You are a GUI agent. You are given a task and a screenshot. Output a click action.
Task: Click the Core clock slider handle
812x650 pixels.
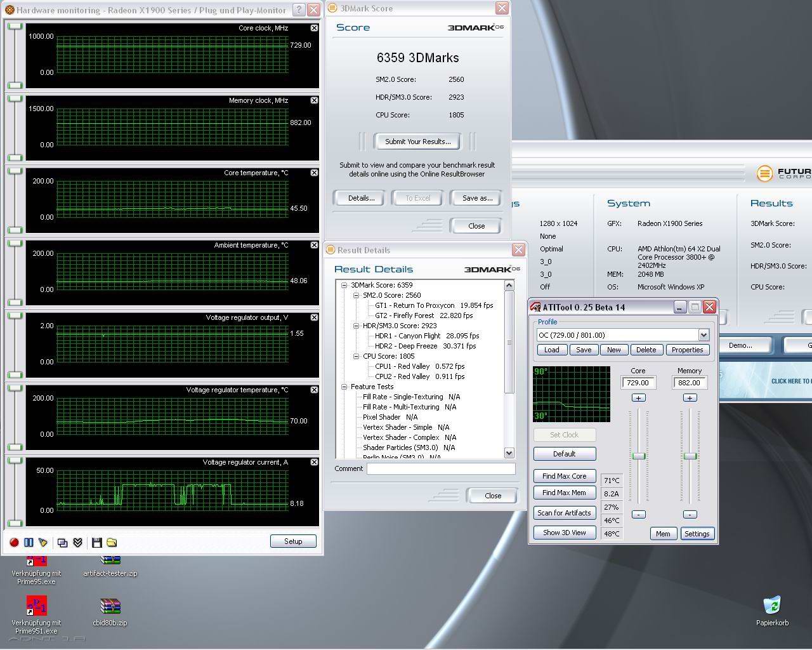coord(639,456)
